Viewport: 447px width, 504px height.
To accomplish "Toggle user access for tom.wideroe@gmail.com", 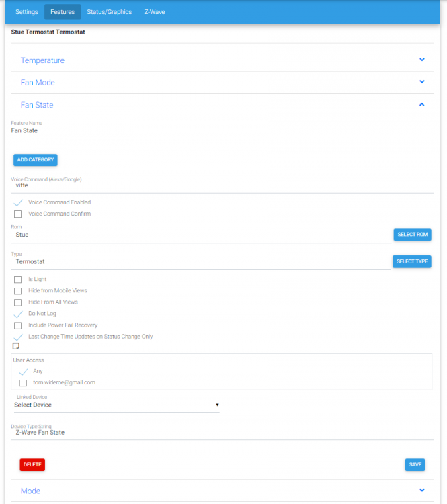I will coord(23,382).
